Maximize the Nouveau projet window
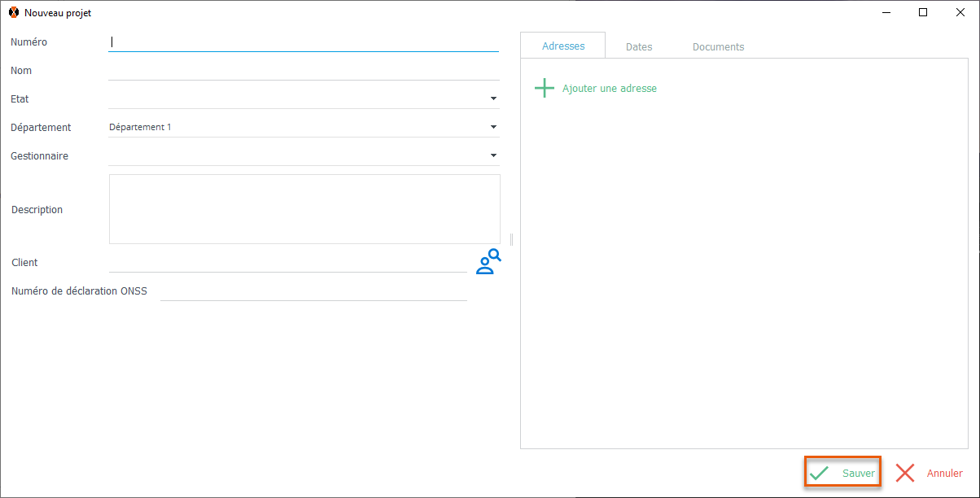Screen dimensions: 980x498 pos(923,12)
